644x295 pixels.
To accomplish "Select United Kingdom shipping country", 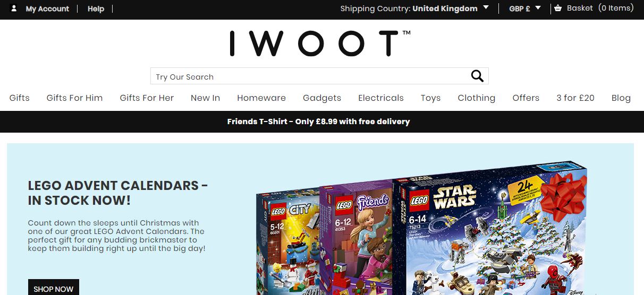I will click(x=445, y=8).
